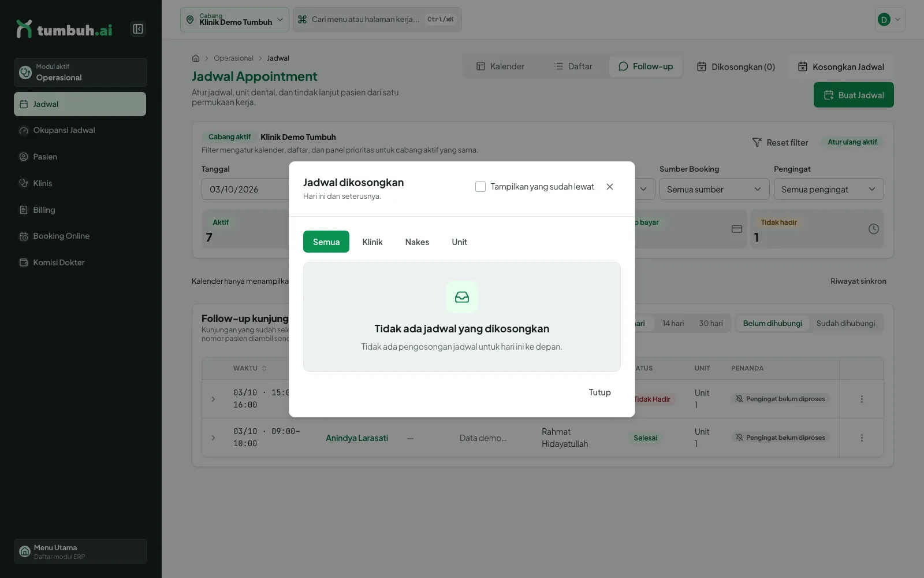This screenshot has width=924, height=578.
Task: Open the Klinis sidebar module
Action: pyautogui.click(x=80, y=183)
